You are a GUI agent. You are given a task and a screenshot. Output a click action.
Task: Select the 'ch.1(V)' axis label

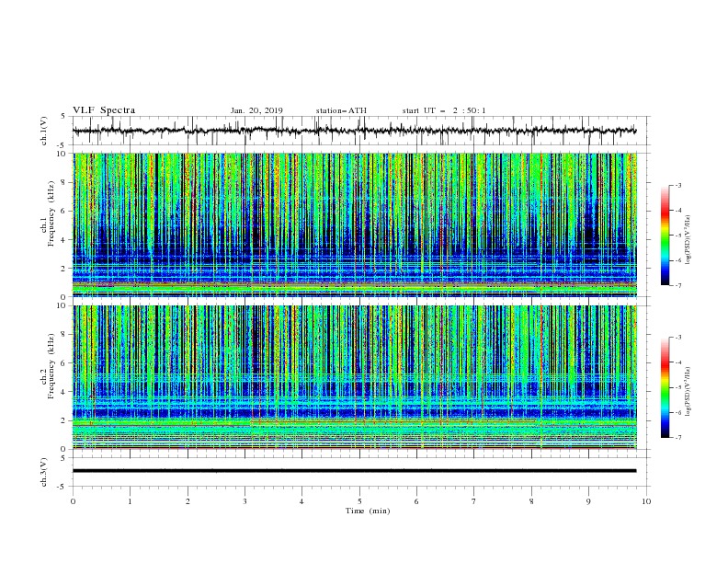[44, 131]
